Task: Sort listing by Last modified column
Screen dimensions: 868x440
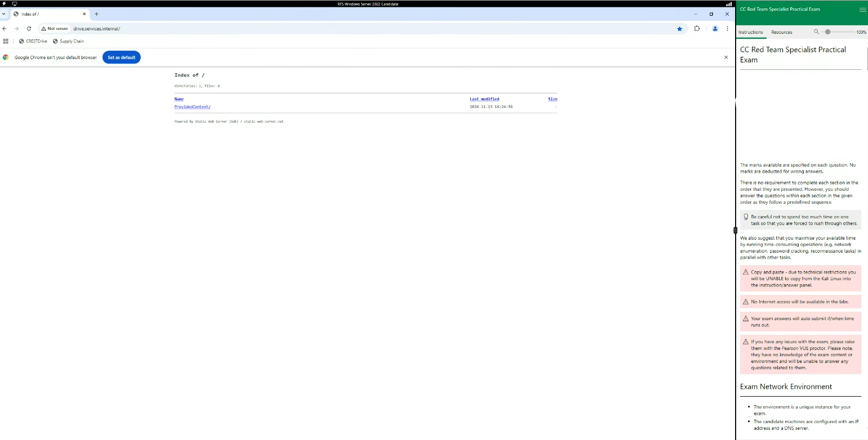Action: [484, 99]
